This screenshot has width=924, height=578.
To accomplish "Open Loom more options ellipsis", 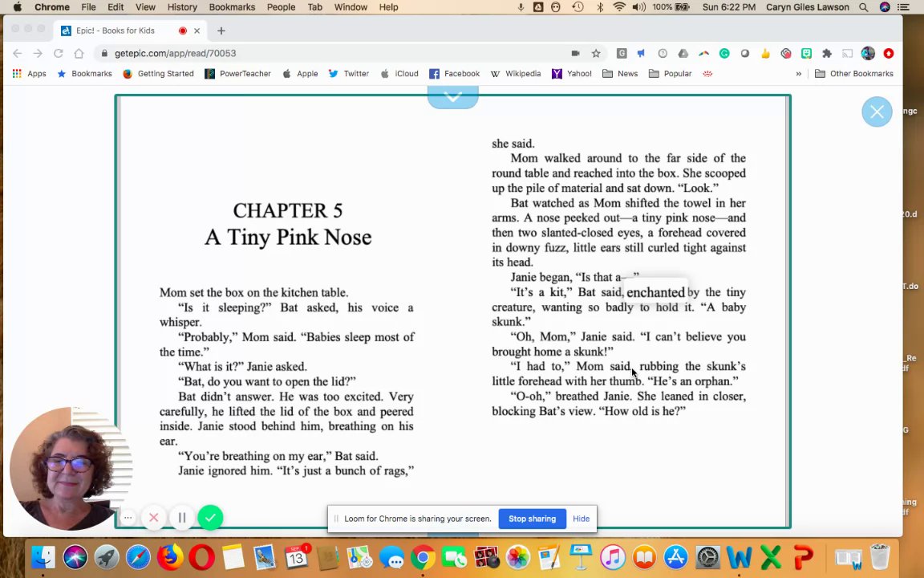I will point(128,518).
